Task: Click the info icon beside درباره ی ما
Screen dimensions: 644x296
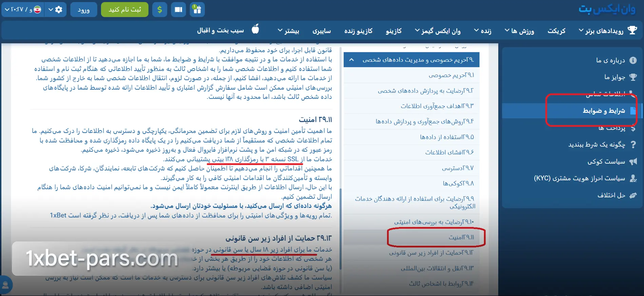Action: pyautogui.click(x=633, y=60)
